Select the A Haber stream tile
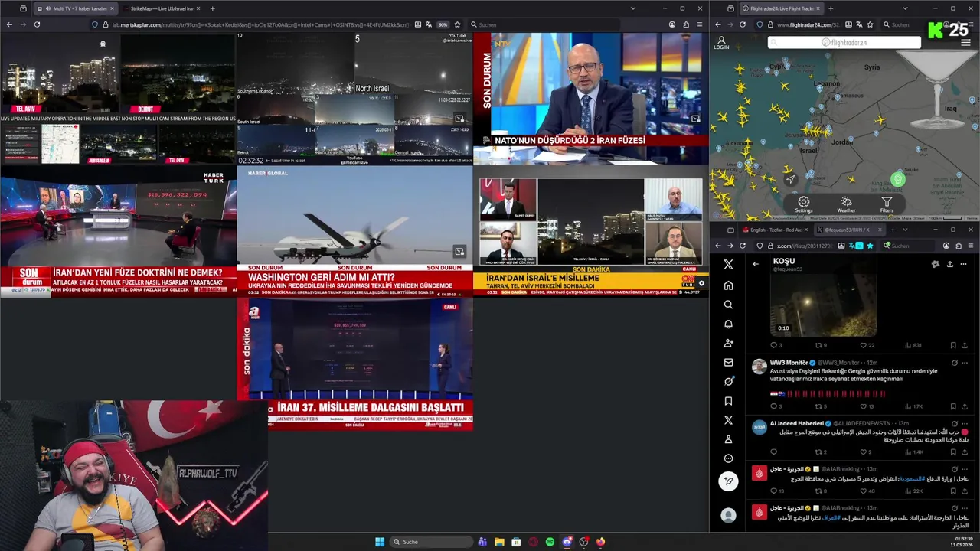Viewport: 980px width, 551px height. [354, 364]
